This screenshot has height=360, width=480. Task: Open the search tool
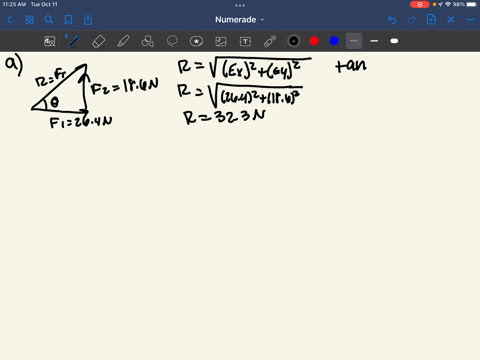tap(49, 20)
